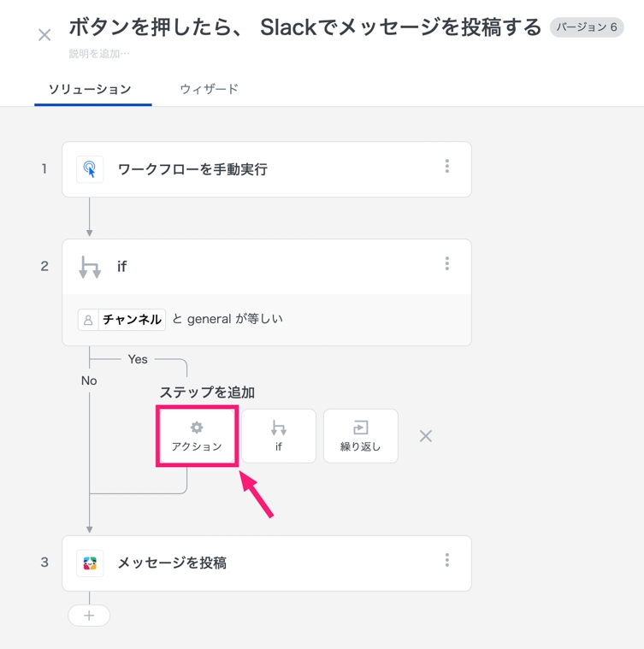644x649 pixels.
Task: Click the Slack icon in step 3
Action: point(90,563)
